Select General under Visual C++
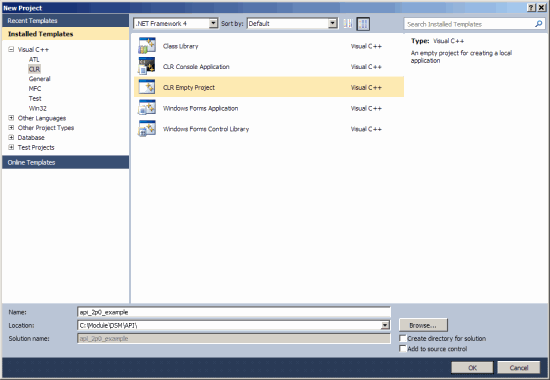550x380 pixels. [x=39, y=79]
